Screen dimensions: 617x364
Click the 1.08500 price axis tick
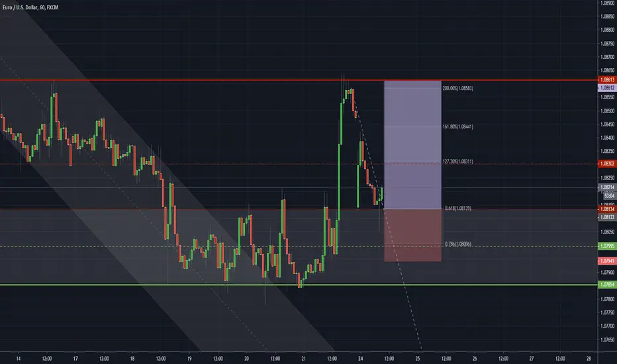pyautogui.click(x=607, y=111)
